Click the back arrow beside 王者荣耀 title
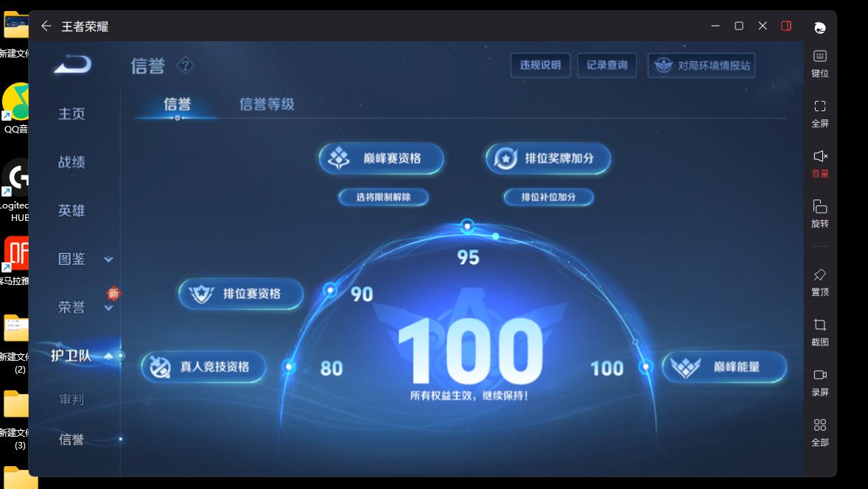Screen dimensions: 868x489 pos(46,26)
